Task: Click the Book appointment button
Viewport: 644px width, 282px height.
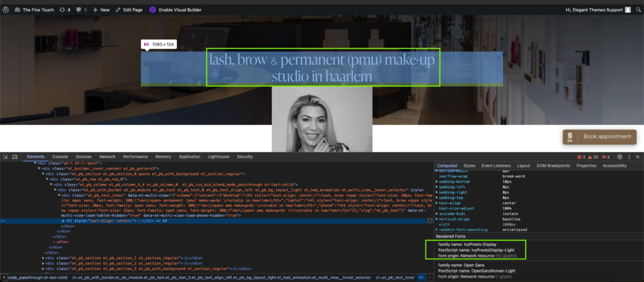Action: [x=599, y=137]
